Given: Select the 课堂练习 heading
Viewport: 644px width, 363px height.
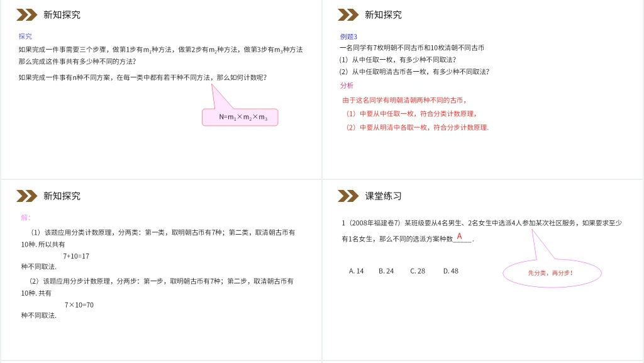Looking at the screenshot, I should pyautogui.click(x=383, y=196).
